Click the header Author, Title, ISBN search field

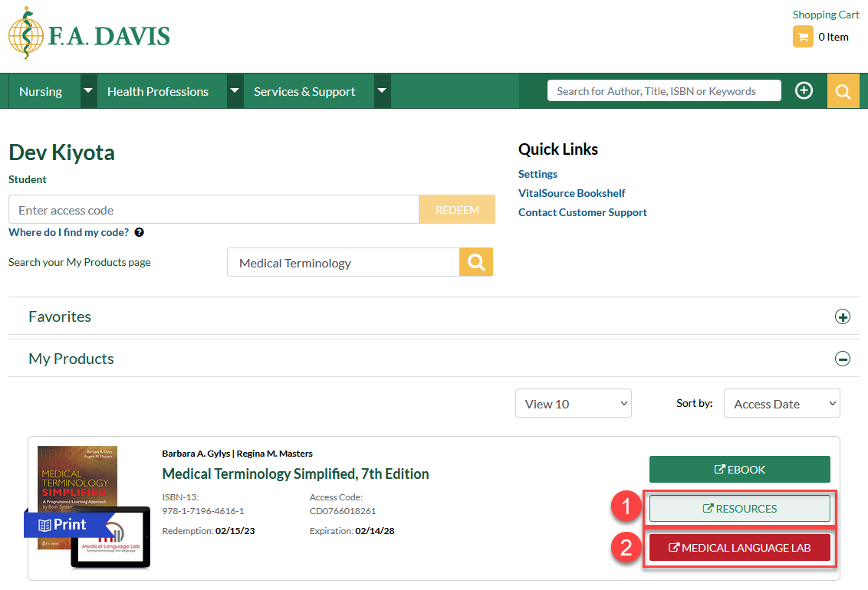pos(664,90)
